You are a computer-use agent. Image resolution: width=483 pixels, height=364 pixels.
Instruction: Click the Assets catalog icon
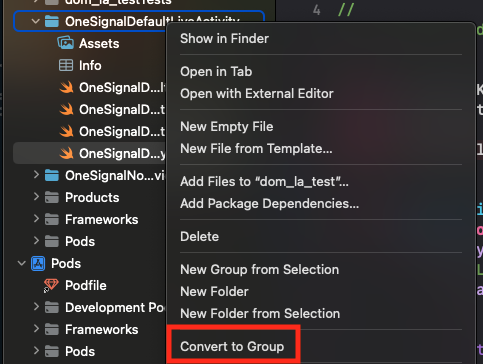point(66,43)
